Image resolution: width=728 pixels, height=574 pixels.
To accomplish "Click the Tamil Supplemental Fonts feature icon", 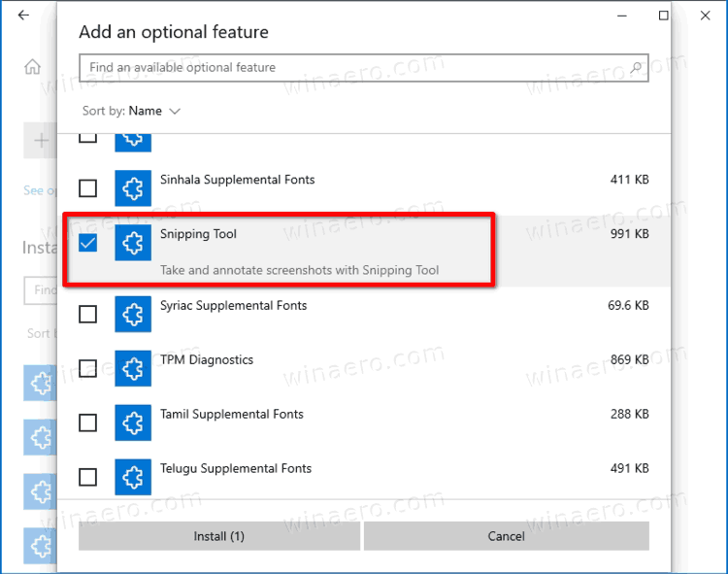I will [133, 422].
